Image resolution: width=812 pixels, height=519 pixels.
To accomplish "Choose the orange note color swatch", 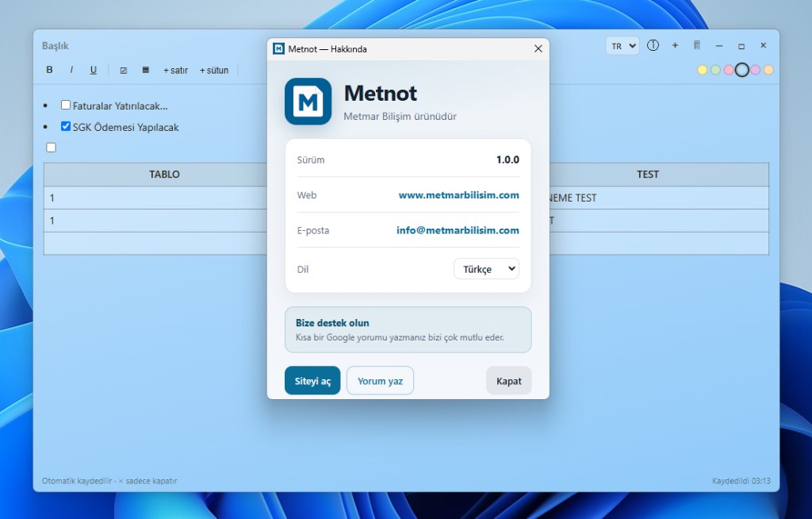I will coord(768,70).
